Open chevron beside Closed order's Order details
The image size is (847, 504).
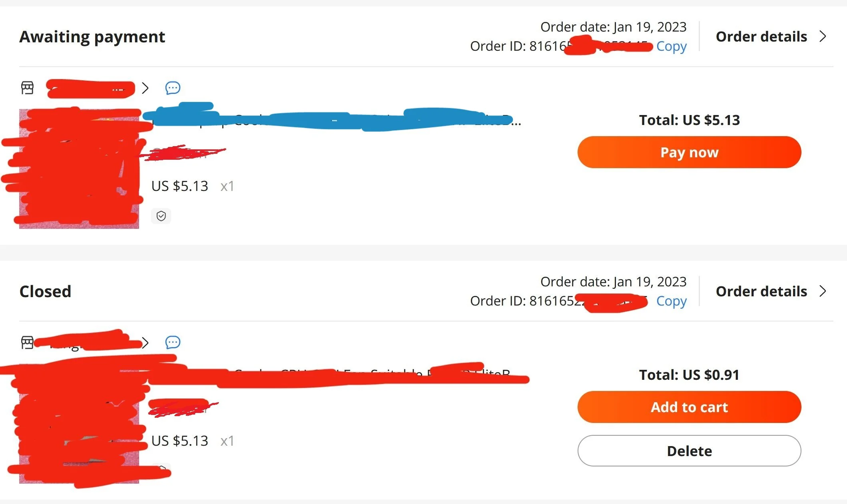tap(823, 291)
